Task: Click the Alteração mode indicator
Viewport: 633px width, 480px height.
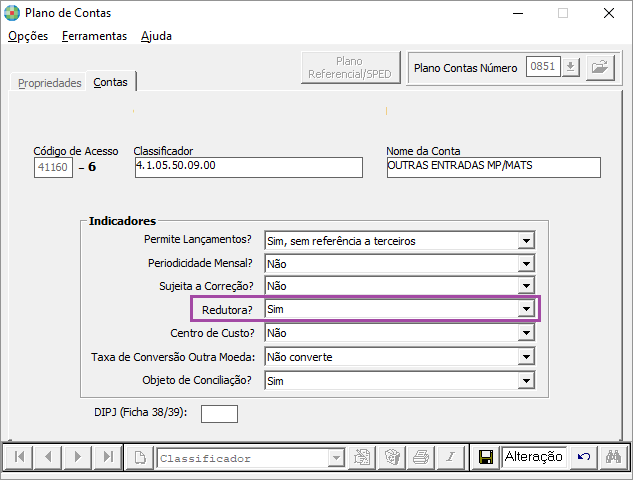Action: [534, 457]
